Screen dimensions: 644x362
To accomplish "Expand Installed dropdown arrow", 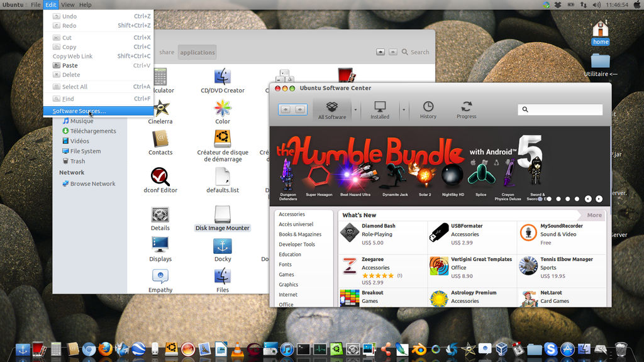I will [x=404, y=110].
